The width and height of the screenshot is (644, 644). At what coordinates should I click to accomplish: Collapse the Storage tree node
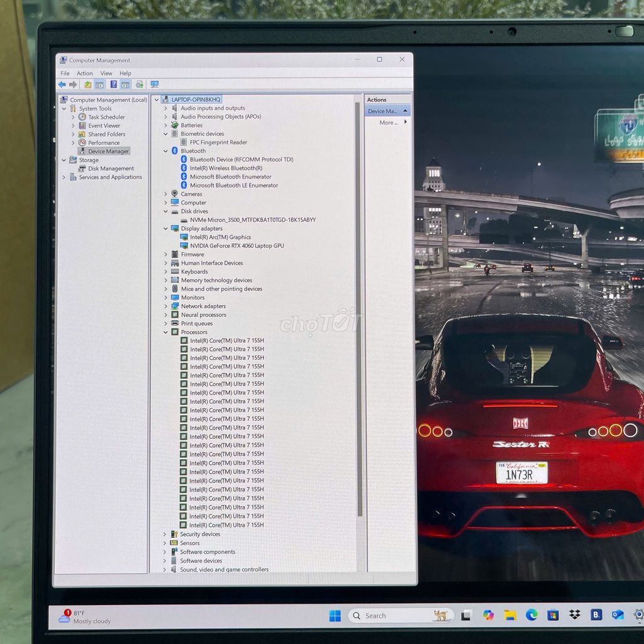click(x=64, y=160)
